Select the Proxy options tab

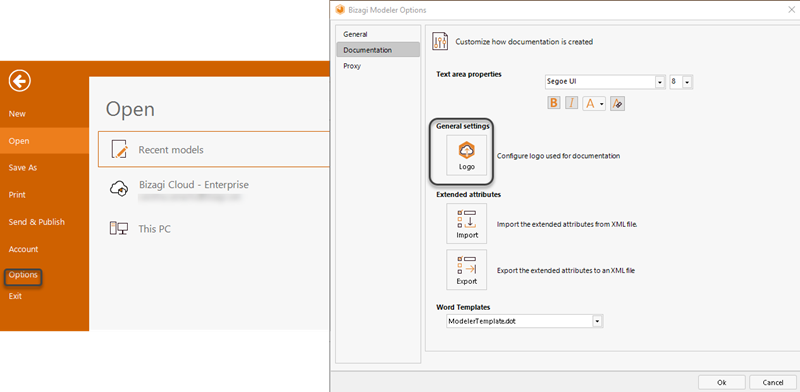tap(378, 66)
